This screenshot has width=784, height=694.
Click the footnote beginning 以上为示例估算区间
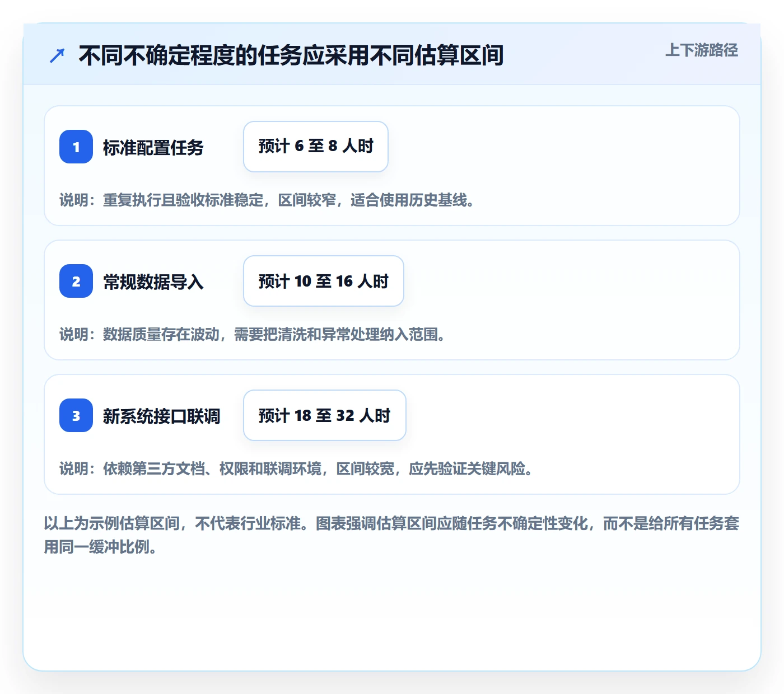pos(392,535)
